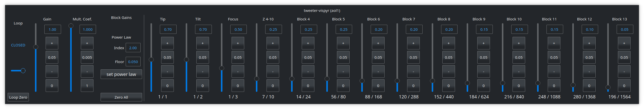The height and width of the screenshot is (109, 644).
Task: Click the Gain vertical slider handle
Action: pyautogui.click(x=36, y=47)
